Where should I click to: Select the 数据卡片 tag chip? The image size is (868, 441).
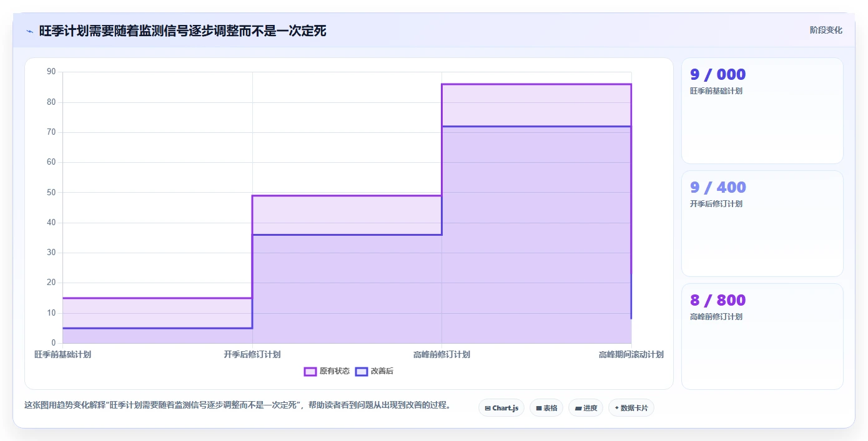click(x=631, y=408)
